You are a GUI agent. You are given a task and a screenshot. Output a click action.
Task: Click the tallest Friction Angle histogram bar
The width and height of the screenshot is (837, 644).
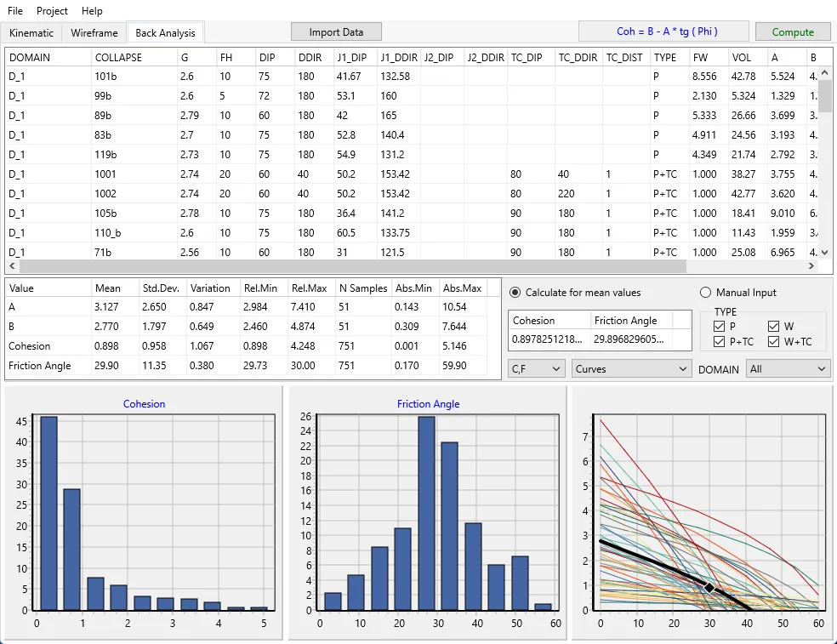pyautogui.click(x=426, y=514)
